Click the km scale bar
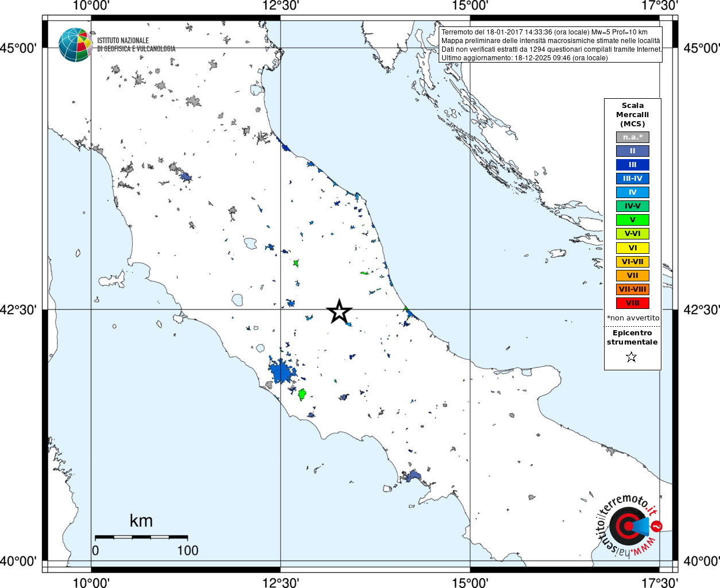The width and height of the screenshot is (720, 588). tap(141, 537)
